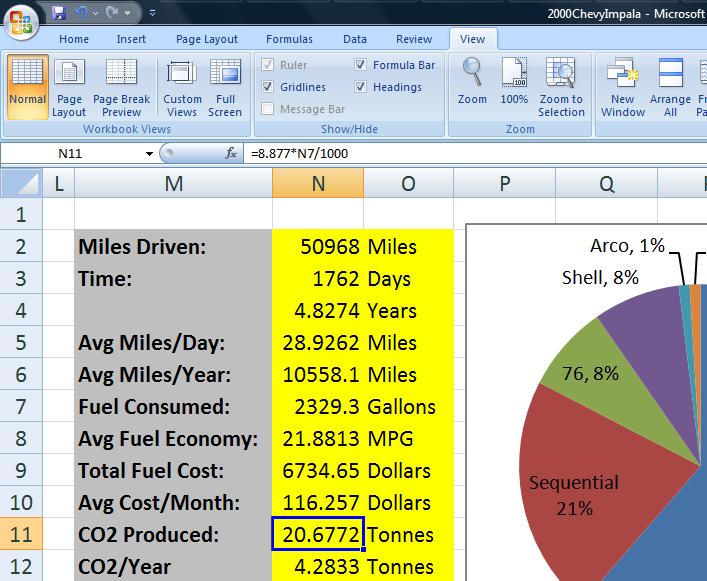Click the Miles Driven: label cell
The width and height of the screenshot is (707, 581).
pyautogui.click(x=174, y=246)
